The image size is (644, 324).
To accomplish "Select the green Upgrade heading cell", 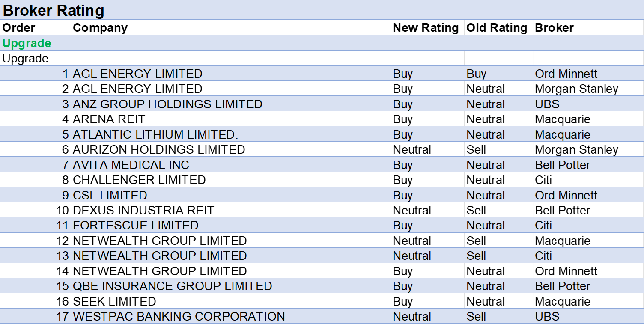I will [27, 43].
